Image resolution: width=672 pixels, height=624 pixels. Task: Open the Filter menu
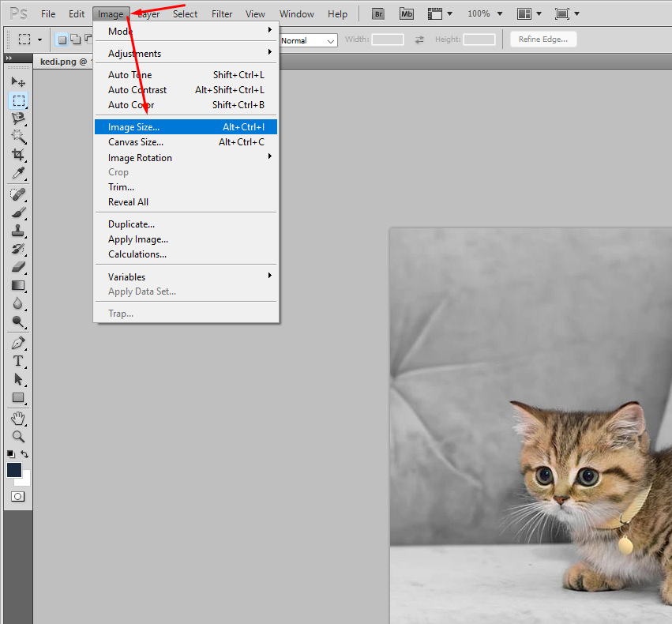pos(222,14)
